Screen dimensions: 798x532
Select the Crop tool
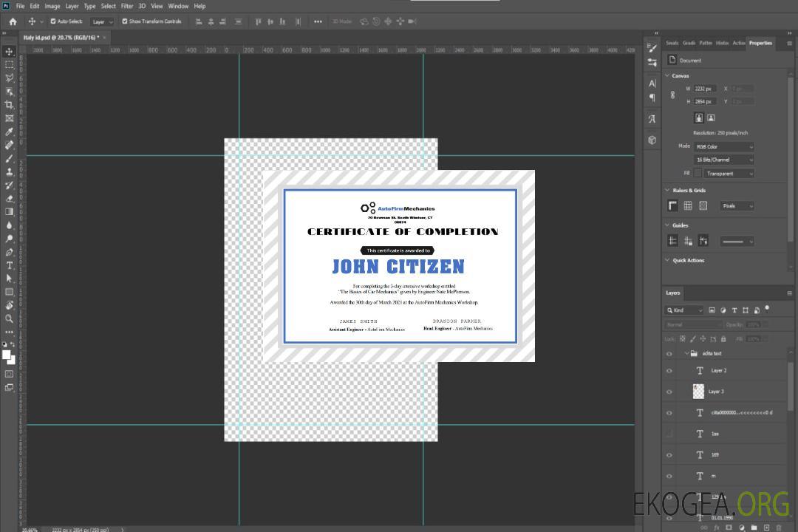[9, 105]
